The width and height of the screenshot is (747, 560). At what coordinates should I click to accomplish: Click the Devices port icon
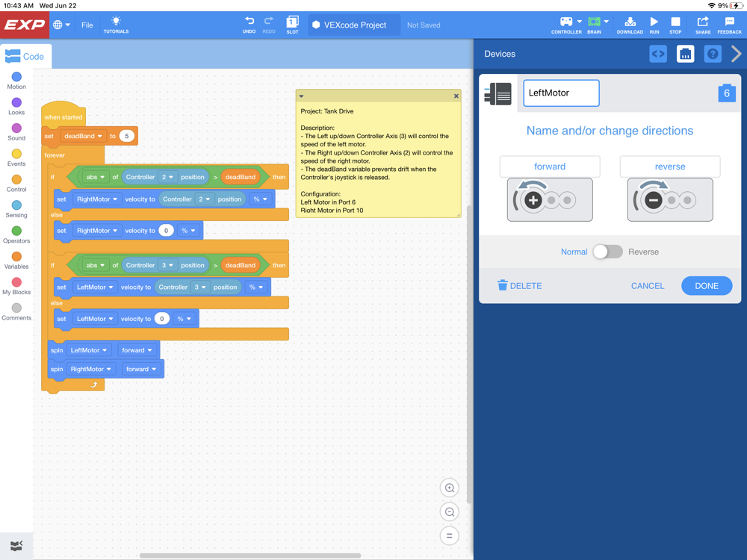pos(685,54)
